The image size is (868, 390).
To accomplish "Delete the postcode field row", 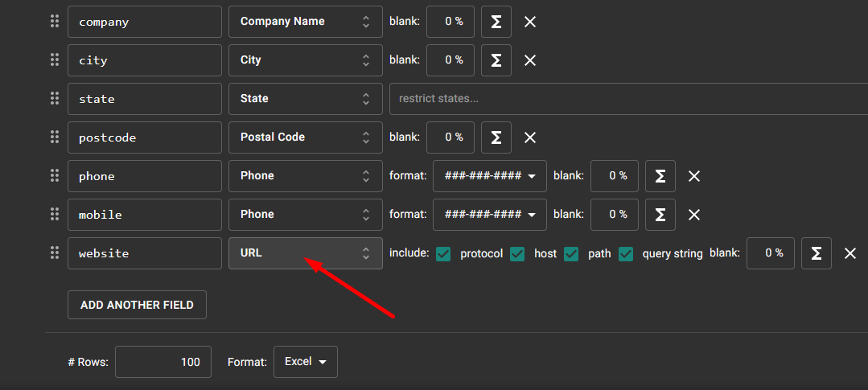I will (x=530, y=138).
